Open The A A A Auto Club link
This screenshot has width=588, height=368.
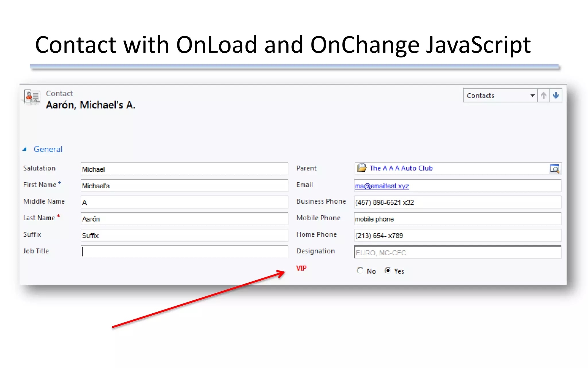tap(401, 168)
